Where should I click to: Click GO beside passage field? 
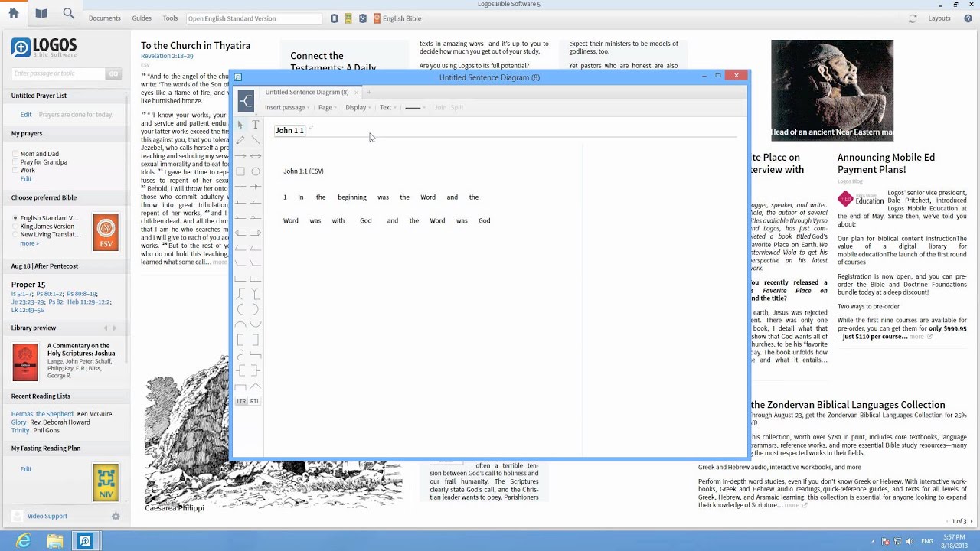(x=113, y=73)
